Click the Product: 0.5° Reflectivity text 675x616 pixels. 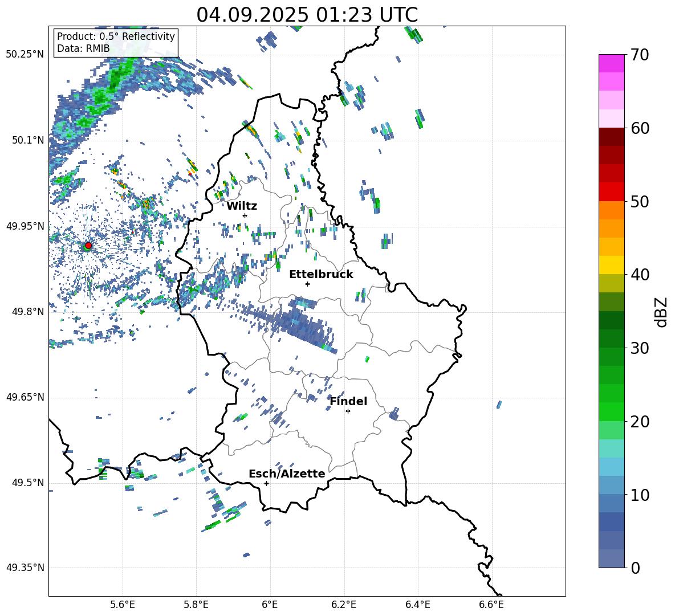click(x=116, y=36)
